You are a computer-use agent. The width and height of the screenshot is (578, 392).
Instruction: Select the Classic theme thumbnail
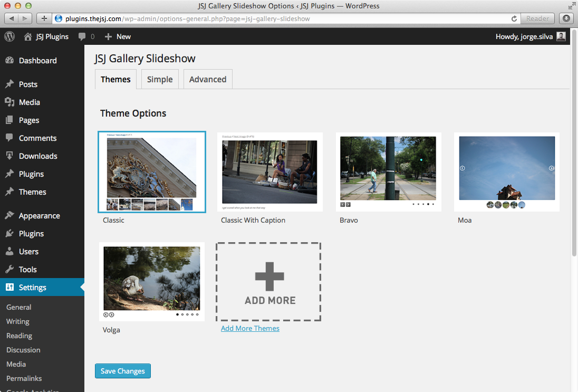(152, 172)
